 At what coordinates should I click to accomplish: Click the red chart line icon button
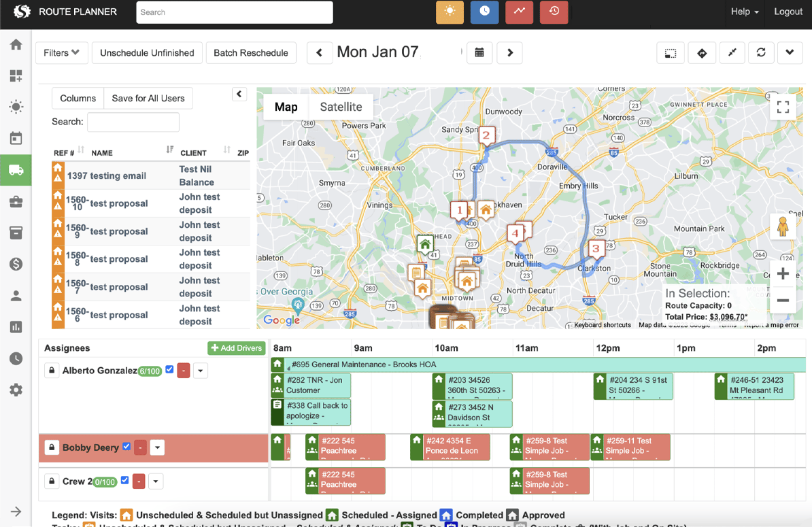pos(519,12)
